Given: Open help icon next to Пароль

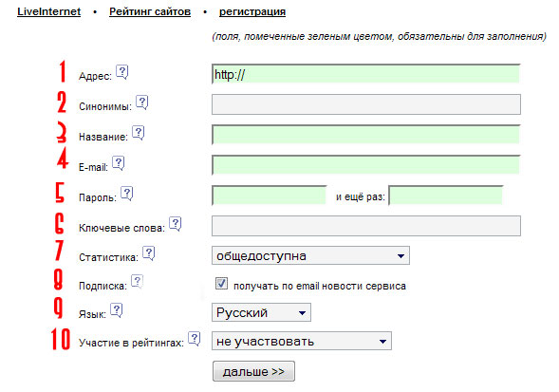Looking at the screenshot, I should pos(126,194).
